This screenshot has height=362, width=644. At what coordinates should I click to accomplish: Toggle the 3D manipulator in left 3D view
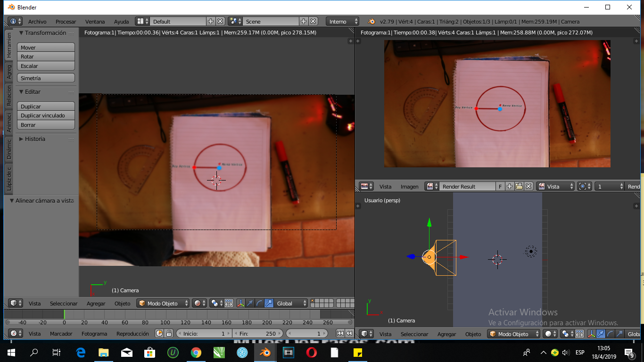tap(241, 303)
